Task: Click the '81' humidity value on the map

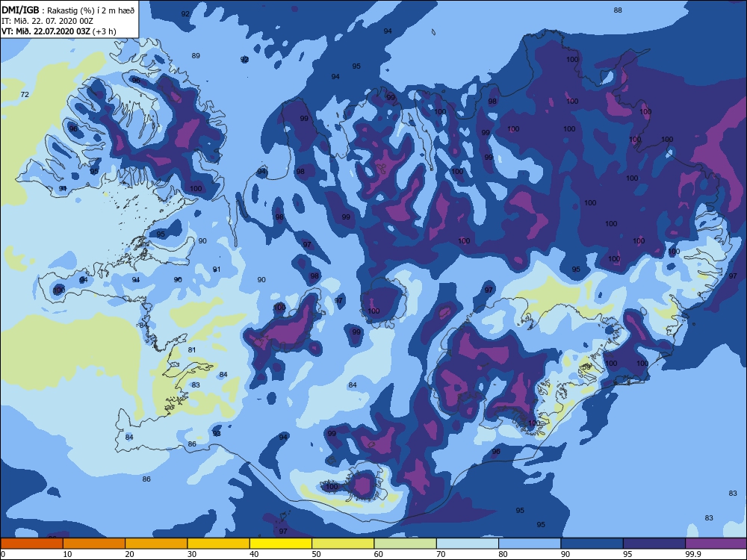Action: coord(192,349)
